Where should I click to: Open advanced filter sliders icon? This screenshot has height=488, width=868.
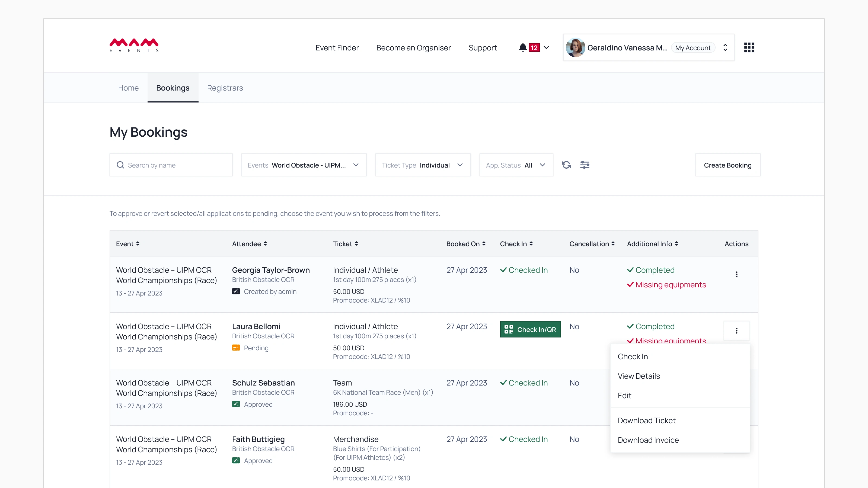click(x=585, y=165)
